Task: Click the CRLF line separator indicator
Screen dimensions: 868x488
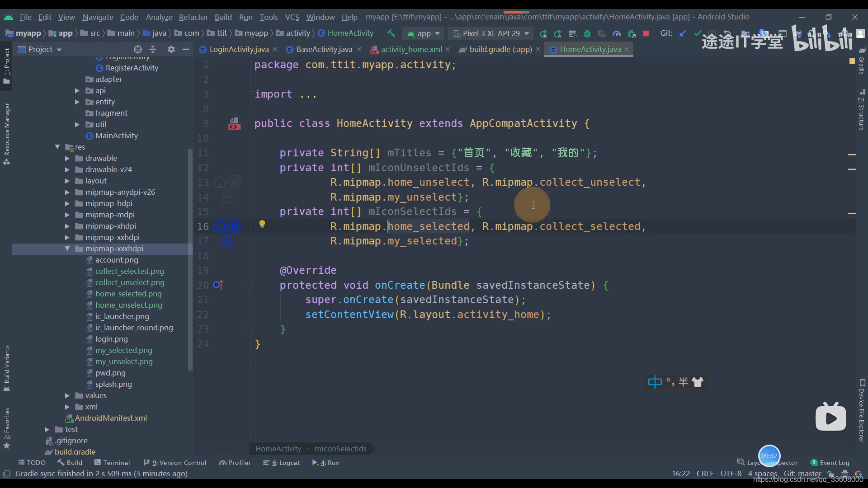Action: 705,474
